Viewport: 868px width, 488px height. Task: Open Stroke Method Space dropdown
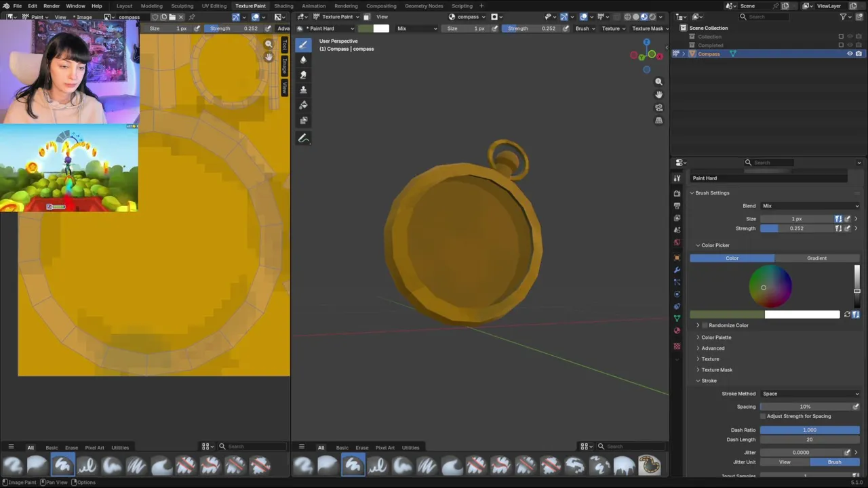810,394
